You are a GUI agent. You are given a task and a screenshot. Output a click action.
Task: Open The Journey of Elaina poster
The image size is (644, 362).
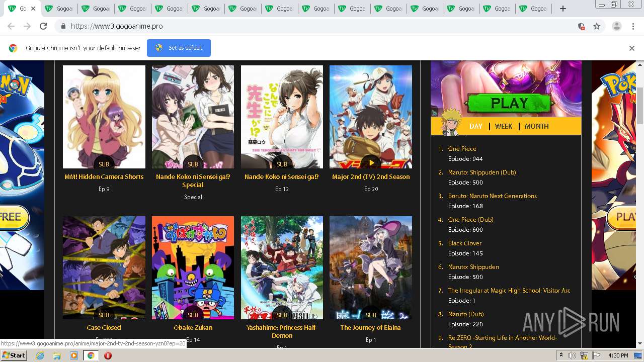(x=371, y=267)
